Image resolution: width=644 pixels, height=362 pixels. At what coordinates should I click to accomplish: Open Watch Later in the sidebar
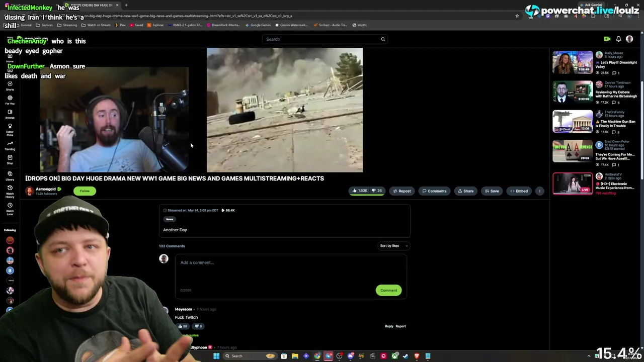pos(10,208)
